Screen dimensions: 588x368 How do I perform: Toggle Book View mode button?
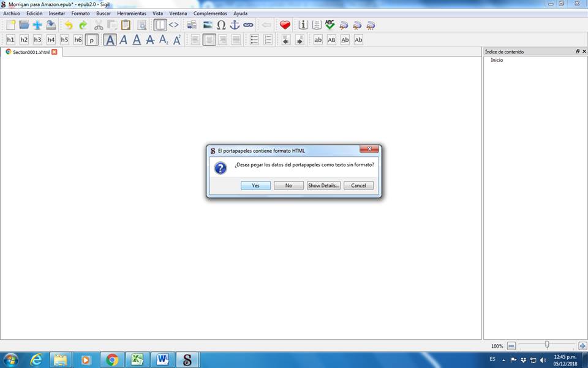pyautogui.click(x=160, y=25)
